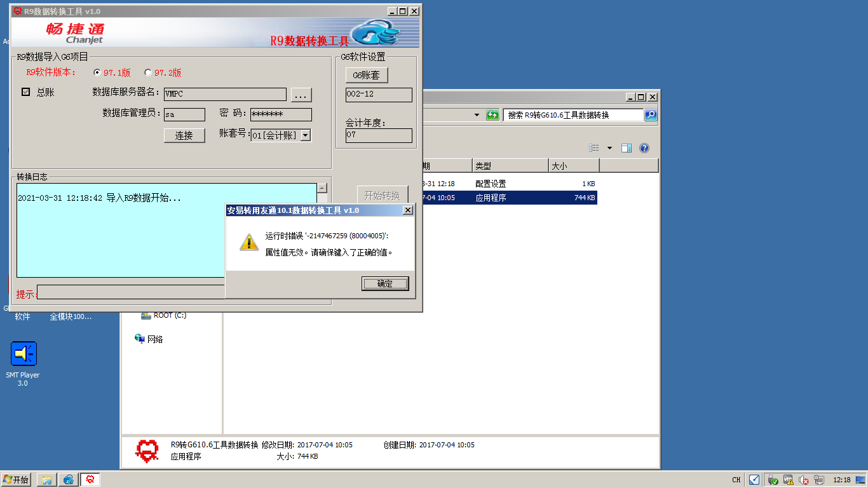
Task: Open the folder icon in the taskbar
Action: coord(46,480)
